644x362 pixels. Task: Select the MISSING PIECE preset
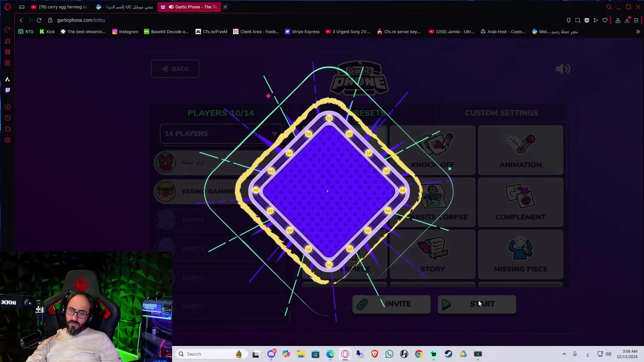(x=520, y=254)
